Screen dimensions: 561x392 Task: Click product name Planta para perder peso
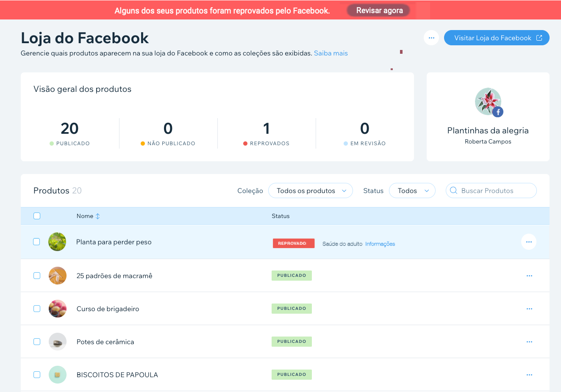point(114,242)
